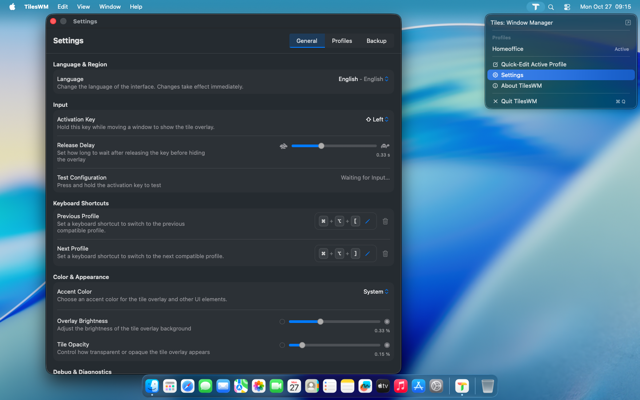This screenshot has width=640, height=400.
Task: Open the Accent Color dropdown set to System
Action: 376,291
